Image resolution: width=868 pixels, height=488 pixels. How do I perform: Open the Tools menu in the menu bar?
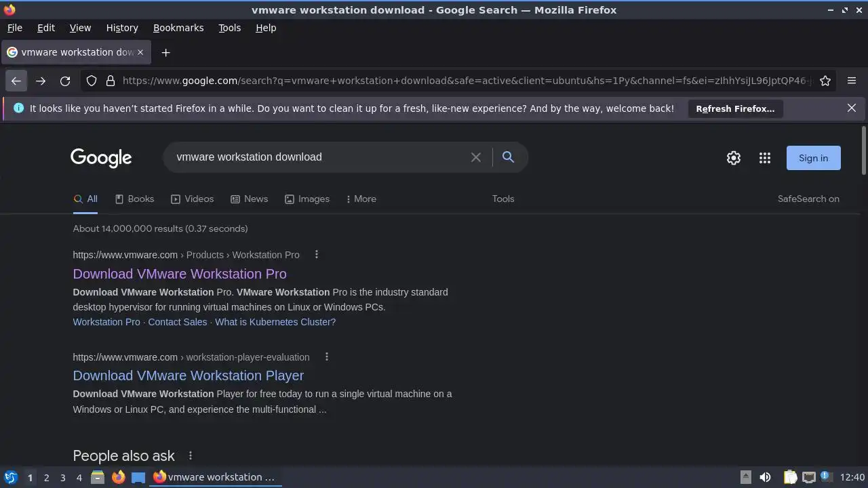tap(229, 28)
